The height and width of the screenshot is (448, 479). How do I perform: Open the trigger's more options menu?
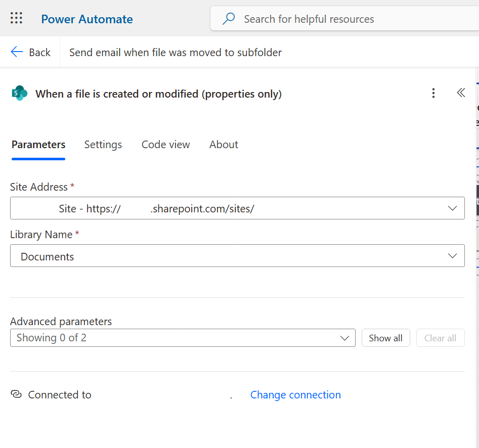tap(433, 93)
